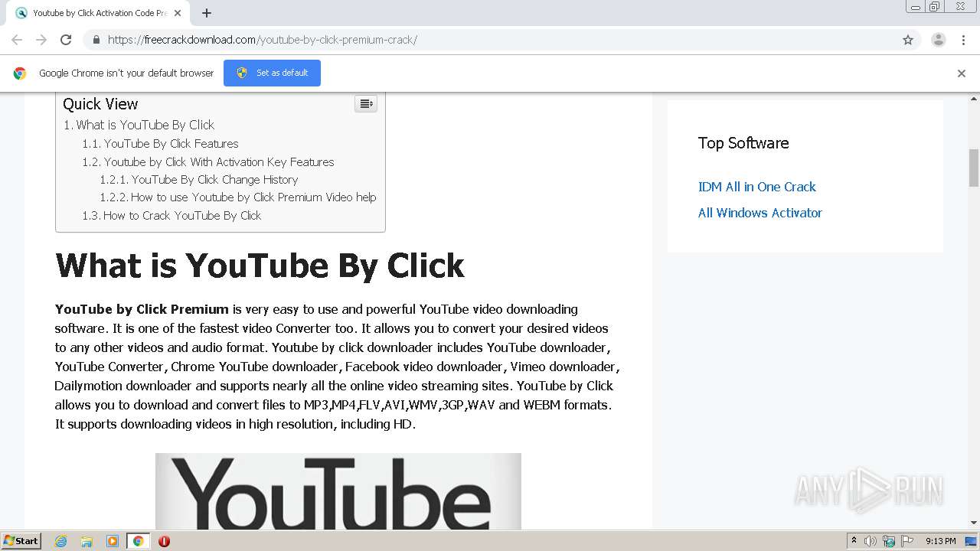Open the Windows Start menu
Image resolution: width=980 pixels, height=551 pixels.
coord(21,540)
